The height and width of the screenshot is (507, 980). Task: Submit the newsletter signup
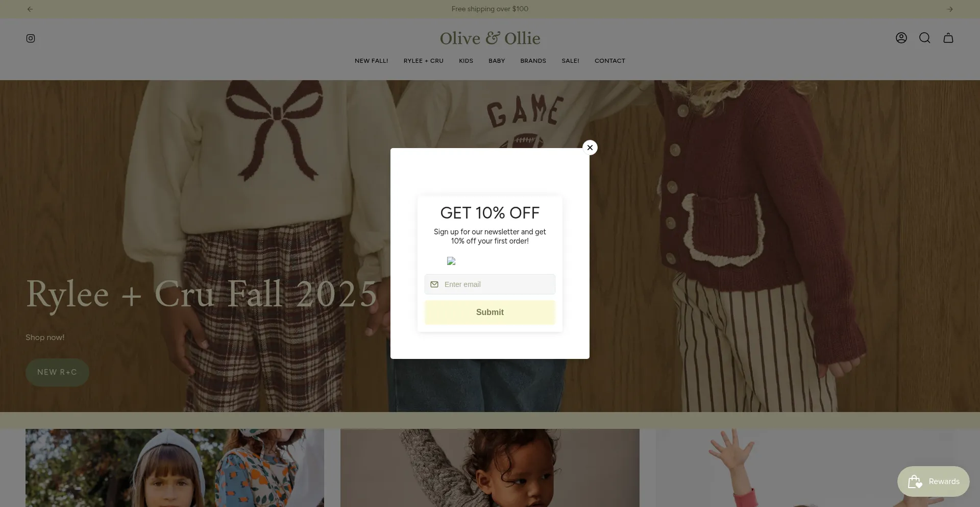pos(490,312)
